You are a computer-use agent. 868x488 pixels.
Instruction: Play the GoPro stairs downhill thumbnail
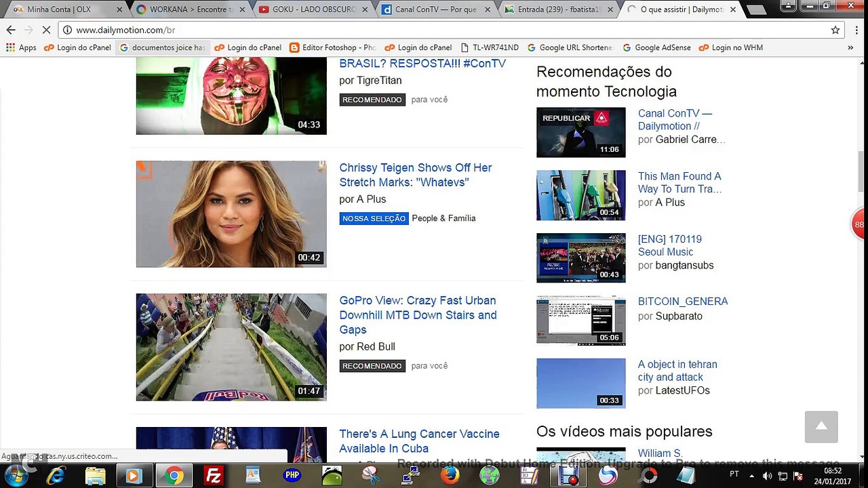point(231,347)
